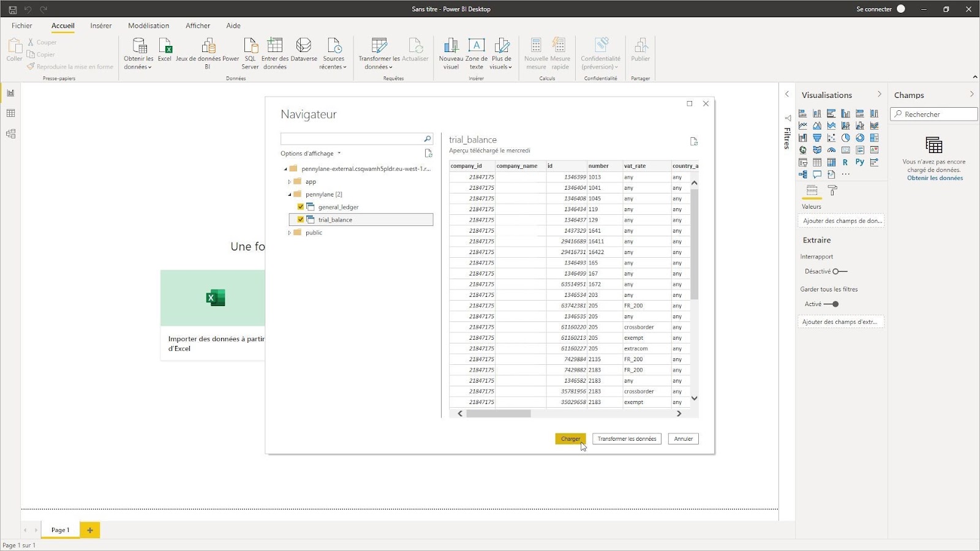Open the Fields well tab icon
The width and height of the screenshot is (980, 551).
(812, 191)
